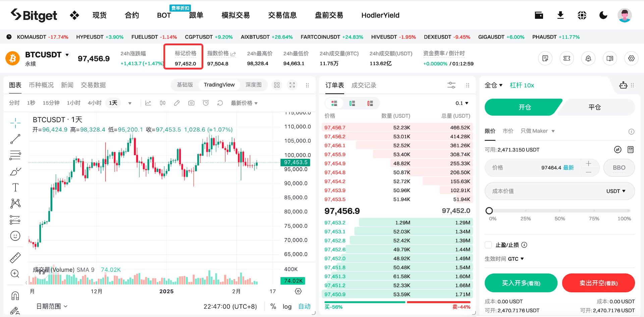The width and height of the screenshot is (644, 317).
Task: Open the 只做 Maker order type dropdown
Action: point(538,131)
